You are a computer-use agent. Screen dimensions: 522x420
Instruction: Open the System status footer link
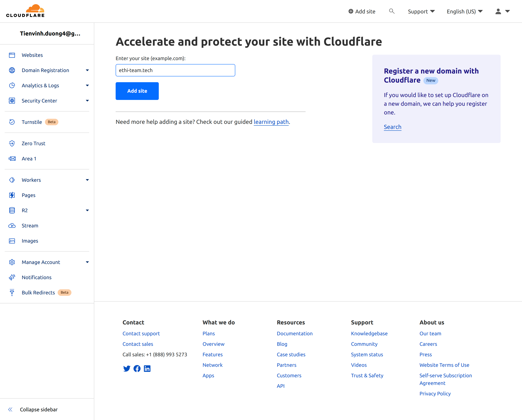tap(367, 355)
